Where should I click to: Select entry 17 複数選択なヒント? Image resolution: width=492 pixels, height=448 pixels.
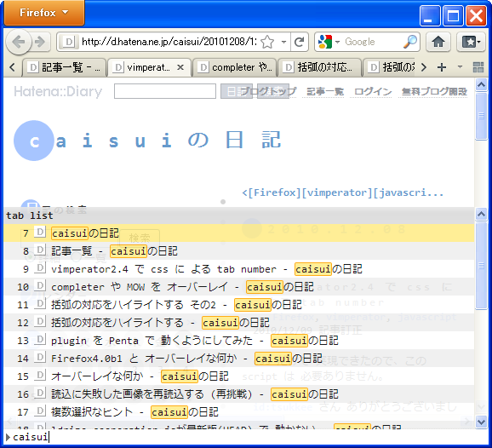(x=239, y=412)
